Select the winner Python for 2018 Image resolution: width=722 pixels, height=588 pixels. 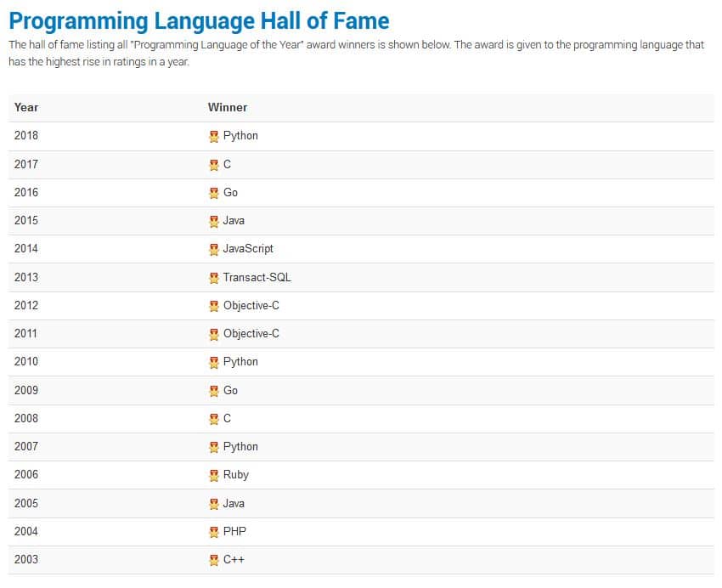coord(240,136)
